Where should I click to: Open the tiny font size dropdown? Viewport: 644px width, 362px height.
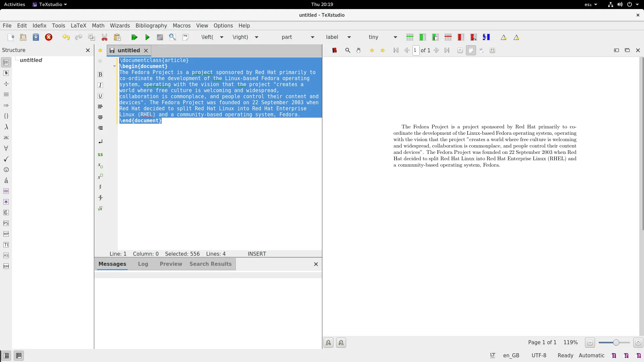tap(395, 37)
